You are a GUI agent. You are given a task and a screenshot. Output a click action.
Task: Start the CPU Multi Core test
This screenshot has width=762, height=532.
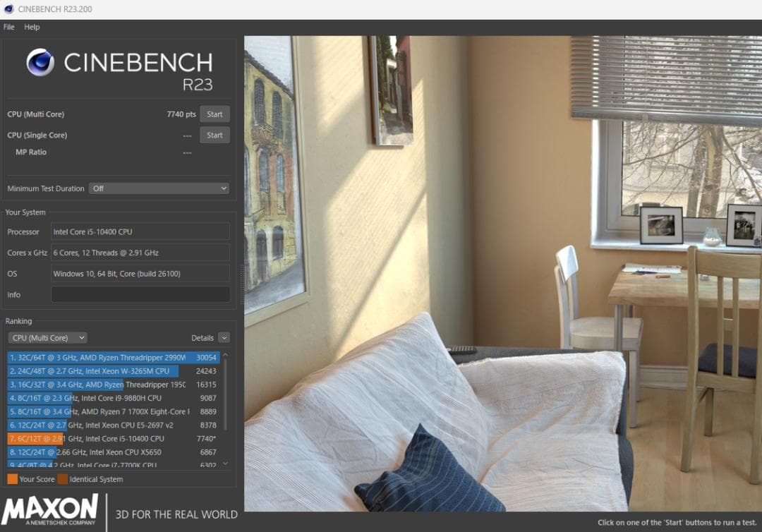(x=214, y=114)
